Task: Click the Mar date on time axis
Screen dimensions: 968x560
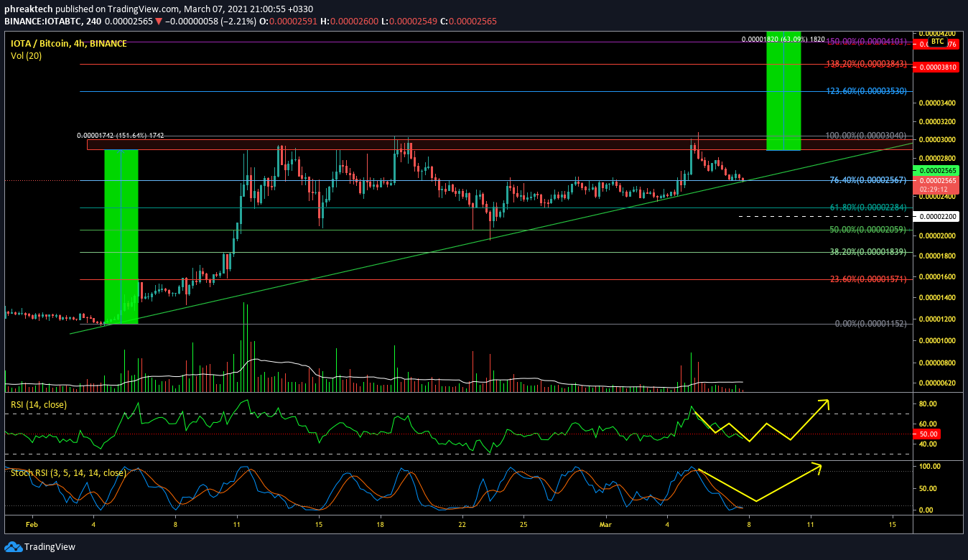Action: [x=607, y=525]
